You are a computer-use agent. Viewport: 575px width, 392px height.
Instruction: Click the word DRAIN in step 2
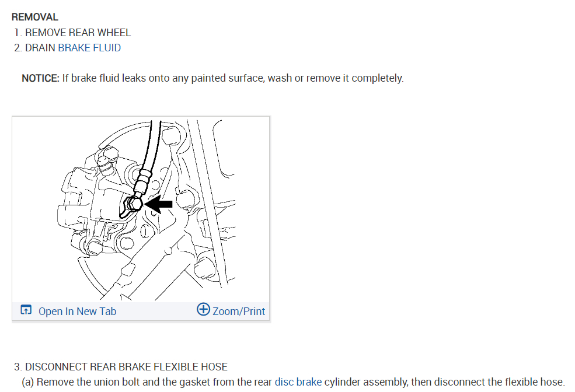[40, 48]
